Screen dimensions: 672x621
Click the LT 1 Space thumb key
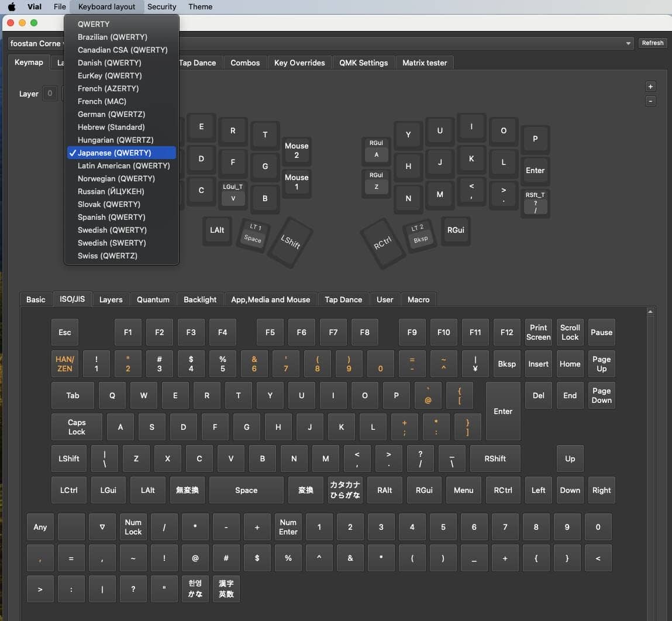(x=253, y=234)
